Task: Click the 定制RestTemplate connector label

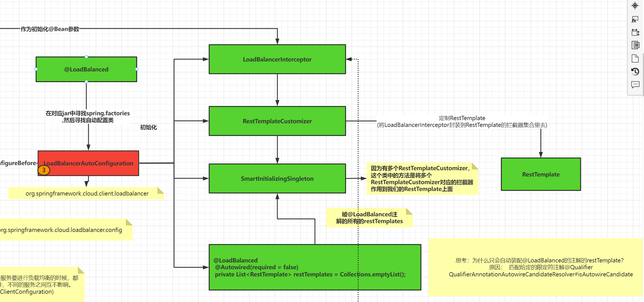Action: point(462,121)
